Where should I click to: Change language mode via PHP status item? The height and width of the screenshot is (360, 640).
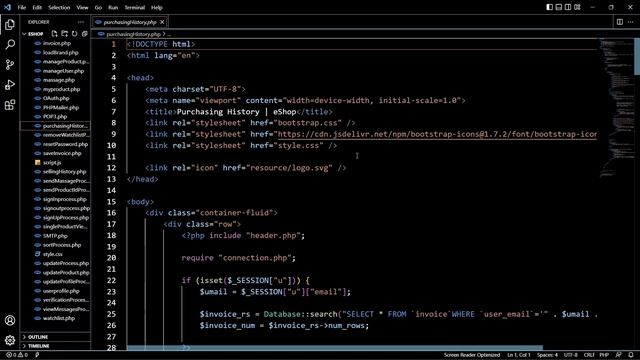coord(604,355)
